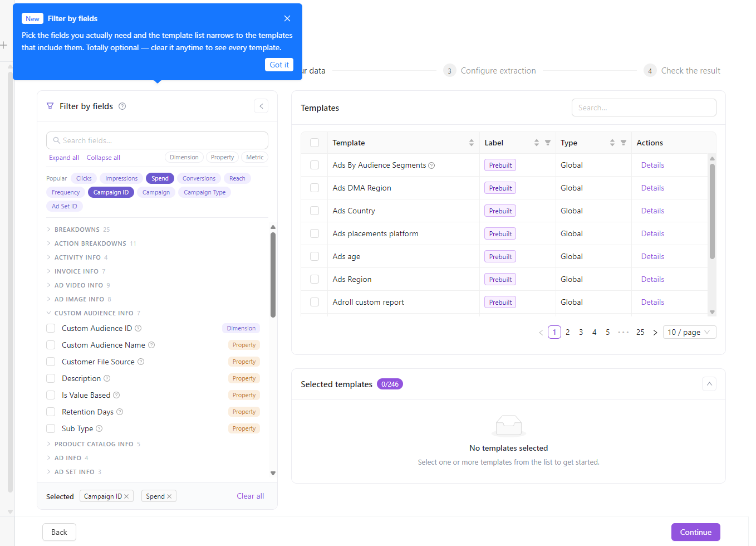Screen dimensions: 756x546
Task: Collapse the CUSTOM AUDIENCE INFO group
Action: (94, 313)
